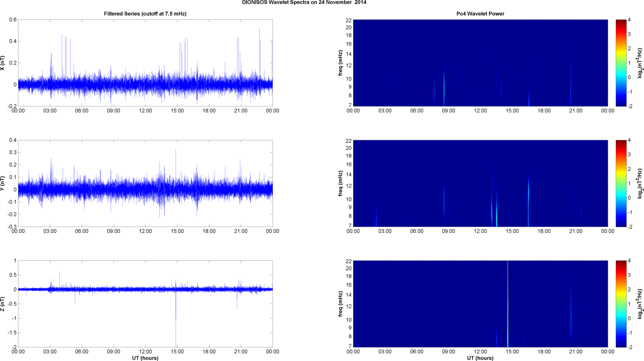Click the log2(nT²/Hz) label of the middle colorbar
Image resolution: width=644 pixels, height=361 pixels.
640,183
